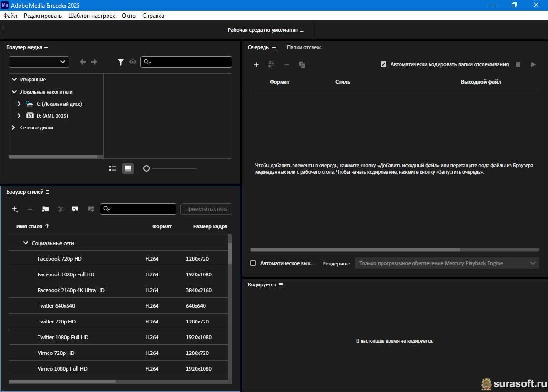548x392 pixels.
Task: Click the Применить стиль button
Action: (206, 209)
